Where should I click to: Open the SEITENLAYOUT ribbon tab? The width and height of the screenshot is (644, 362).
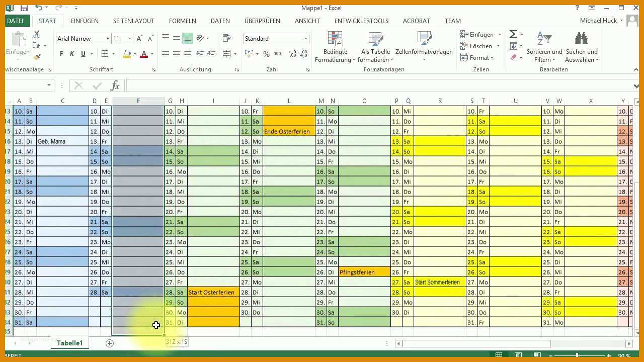(x=133, y=21)
